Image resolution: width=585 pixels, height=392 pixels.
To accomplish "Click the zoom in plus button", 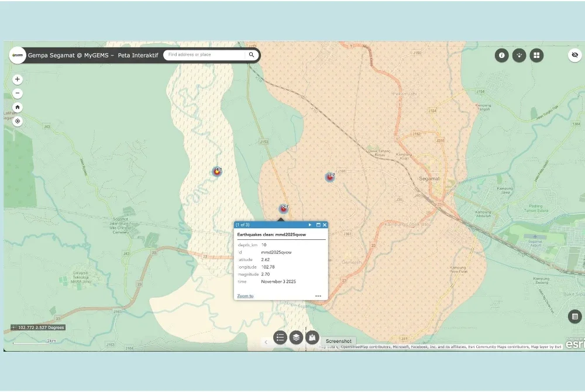I will click(18, 79).
